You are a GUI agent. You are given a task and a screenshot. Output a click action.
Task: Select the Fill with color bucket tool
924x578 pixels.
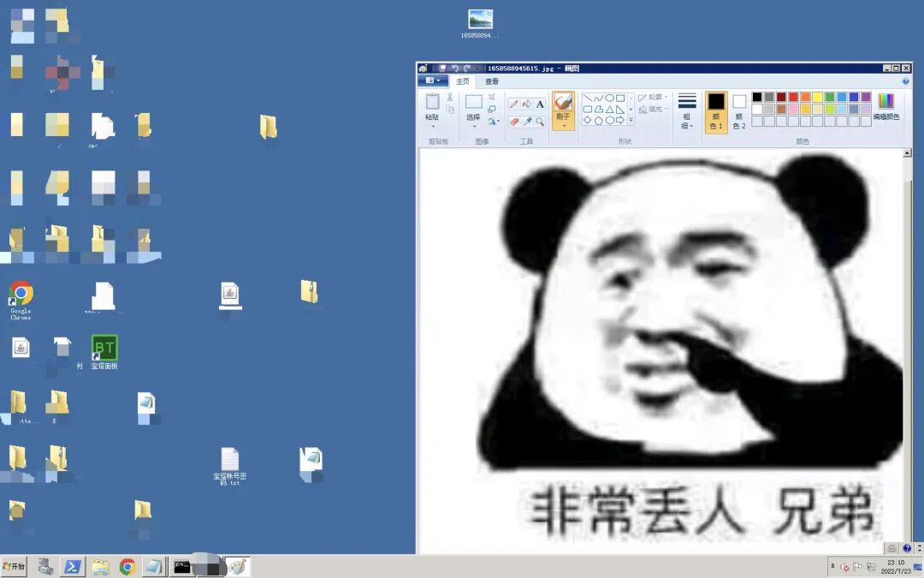pyautogui.click(x=527, y=104)
